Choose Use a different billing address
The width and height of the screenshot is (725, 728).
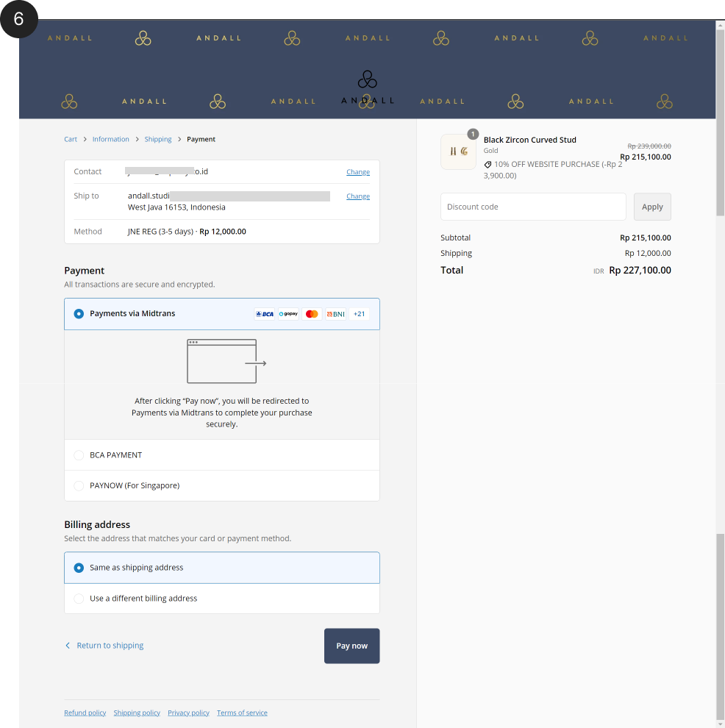click(x=79, y=599)
